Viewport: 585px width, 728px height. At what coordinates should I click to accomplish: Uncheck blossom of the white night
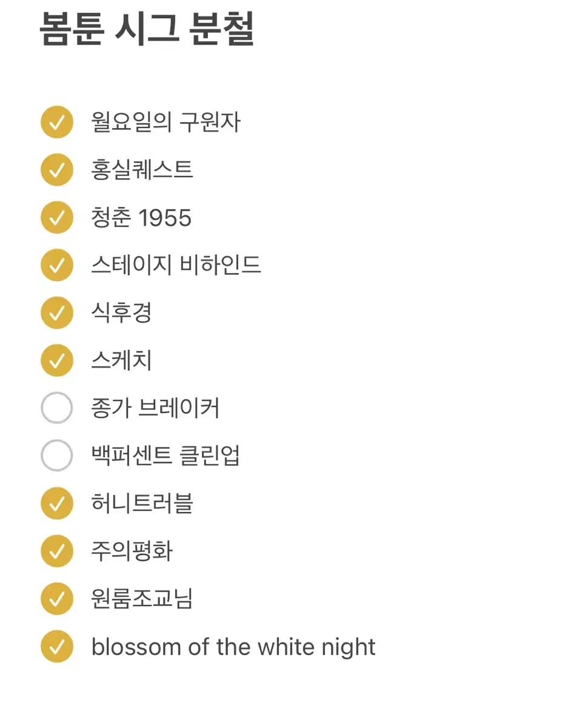57,647
